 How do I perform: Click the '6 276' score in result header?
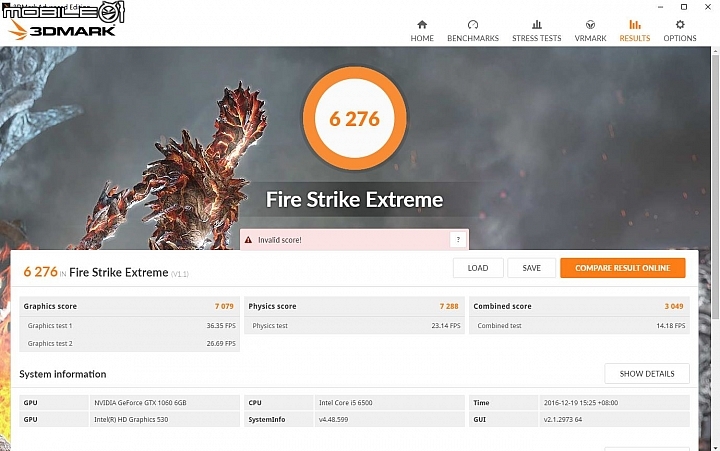[x=40, y=272]
